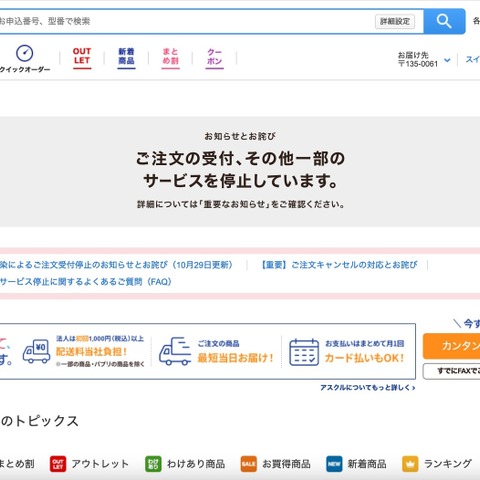Open the お買得商品 category link
The image size is (480, 480).
286,464
